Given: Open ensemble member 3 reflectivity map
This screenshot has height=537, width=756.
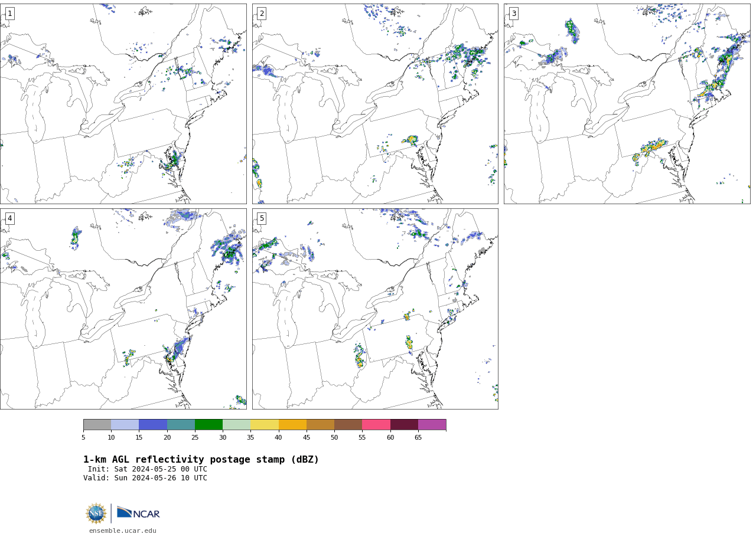Looking at the screenshot, I should click(x=627, y=104).
